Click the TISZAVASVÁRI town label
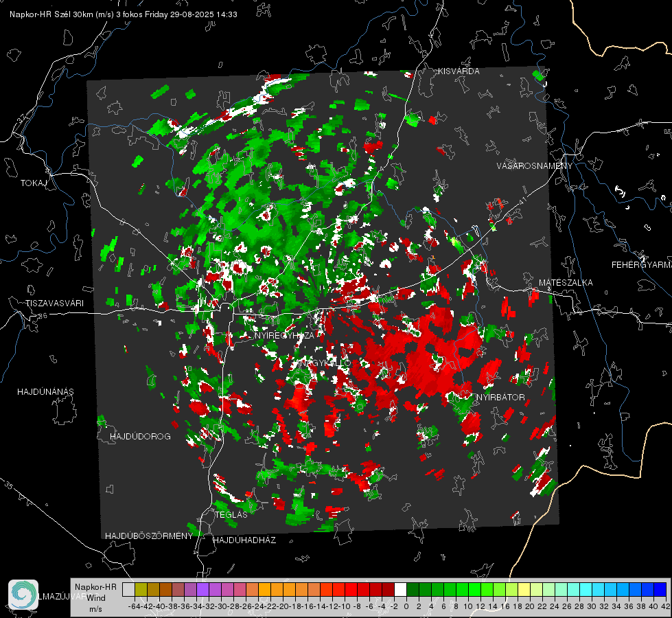 54,304
